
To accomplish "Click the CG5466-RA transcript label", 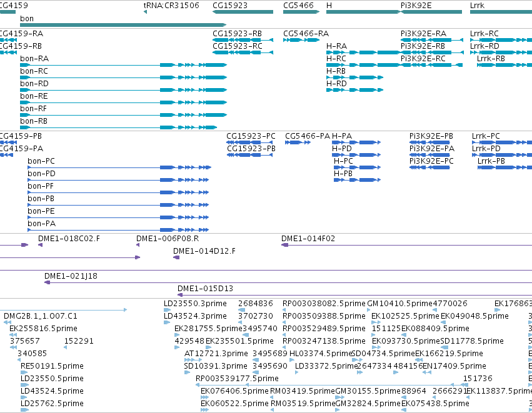I will [306, 34].
